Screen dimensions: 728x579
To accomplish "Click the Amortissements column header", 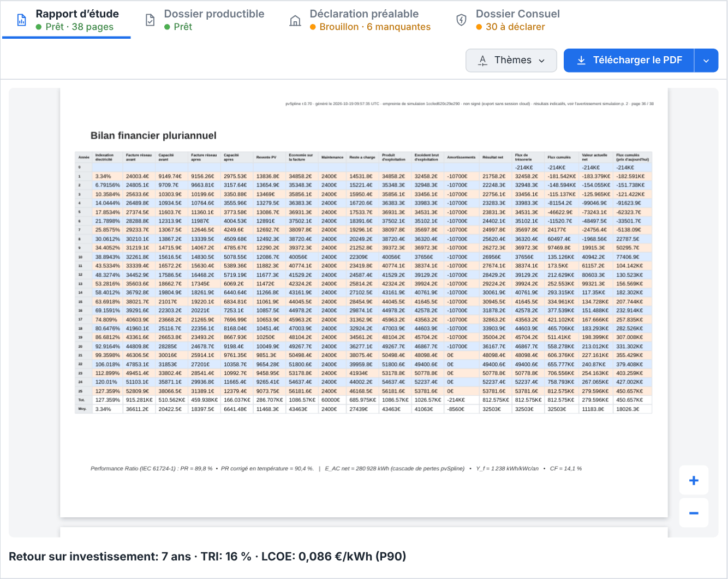I will click(462, 157).
